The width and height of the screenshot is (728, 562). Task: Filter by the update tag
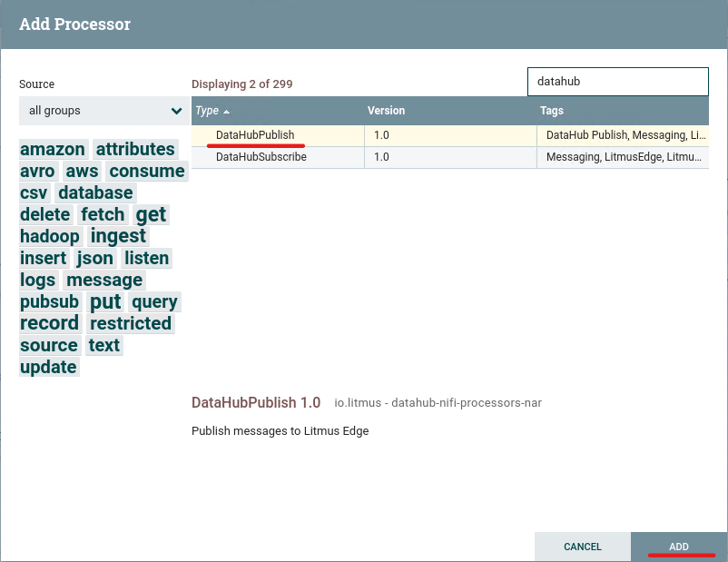pyautogui.click(x=48, y=367)
